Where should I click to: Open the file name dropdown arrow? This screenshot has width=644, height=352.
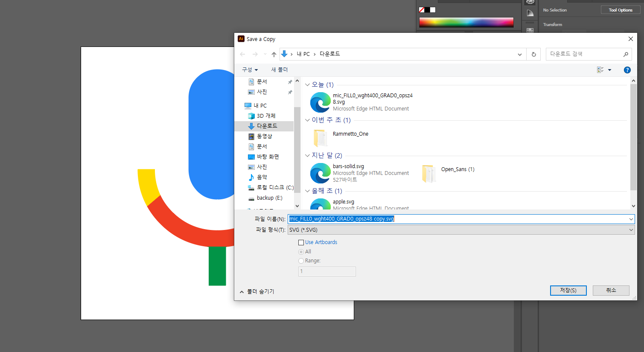point(631,219)
